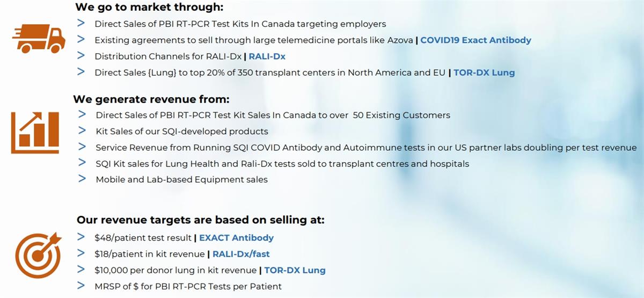The height and width of the screenshot is (298, 644).
Task: Click the orange bar chart growth icon
Action: point(35,132)
